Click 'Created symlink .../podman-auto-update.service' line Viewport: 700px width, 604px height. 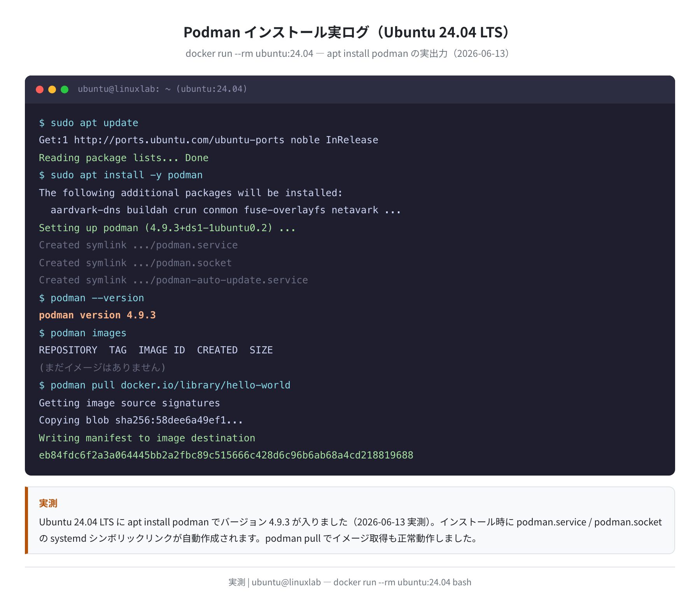point(173,280)
